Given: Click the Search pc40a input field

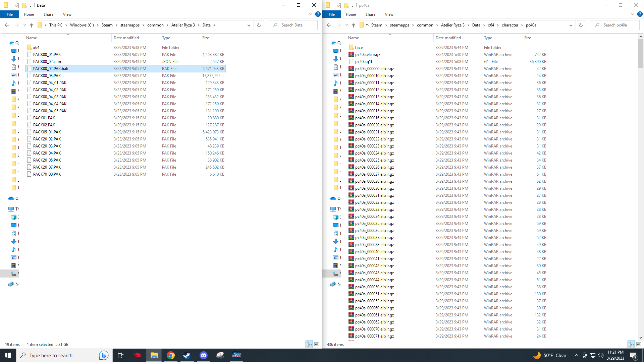Looking at the screenshot, I should point(615,25).
